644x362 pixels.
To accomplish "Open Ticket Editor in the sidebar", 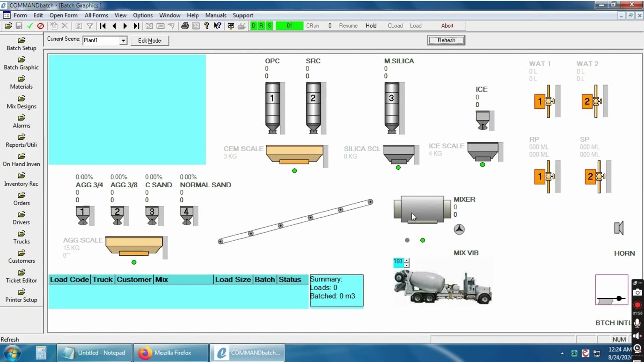I will (21, 277).
